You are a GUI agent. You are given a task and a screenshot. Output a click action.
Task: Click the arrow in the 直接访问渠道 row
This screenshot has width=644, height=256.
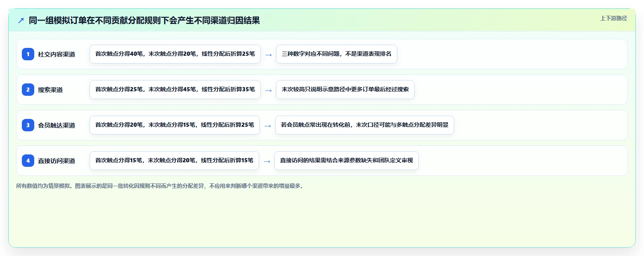coord(267,161)
